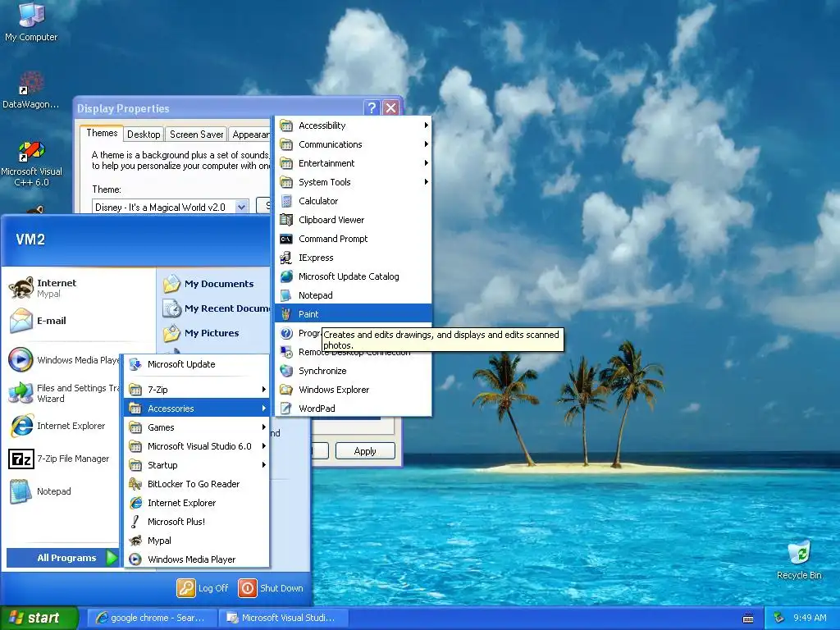
Task: Open E-mail pinned item
Action: click(x=79, y=321)
